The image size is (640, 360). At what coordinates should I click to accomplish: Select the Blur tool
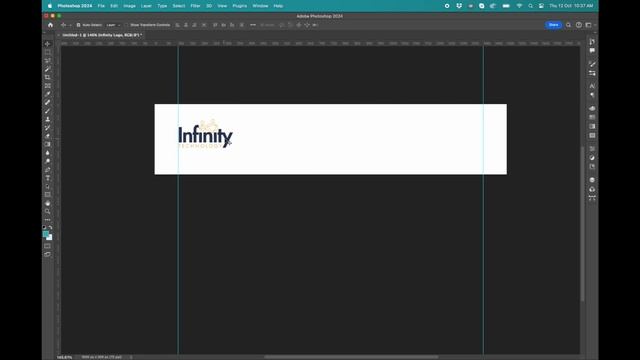point(47,153)
